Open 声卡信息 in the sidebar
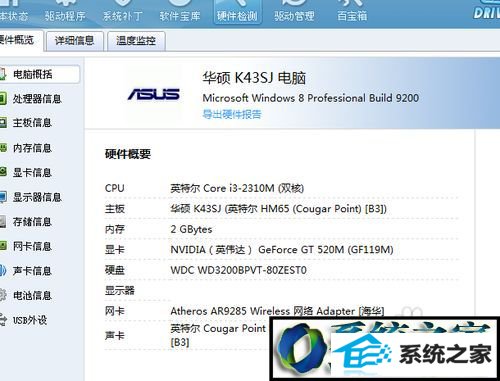 pyautogui.click(x=32, y=271)
